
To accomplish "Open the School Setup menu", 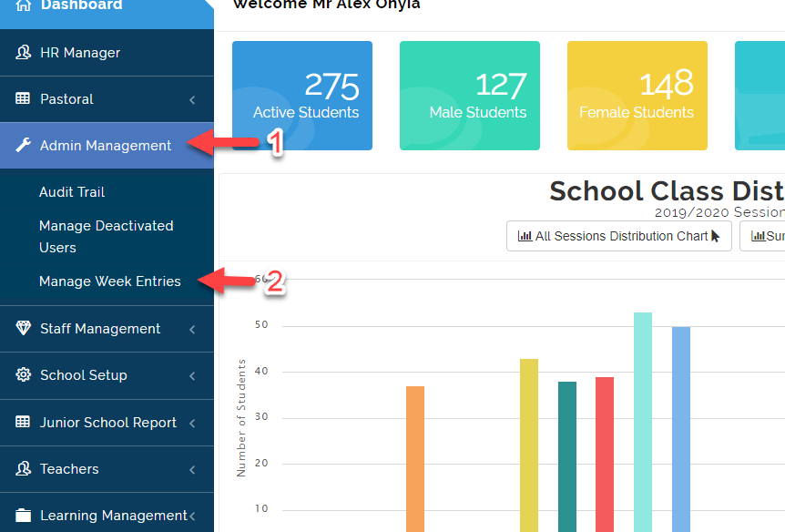I will pos(107,375).
